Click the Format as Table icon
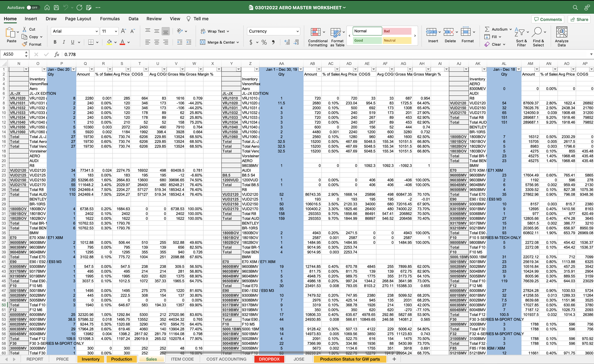 pos(335,32)
